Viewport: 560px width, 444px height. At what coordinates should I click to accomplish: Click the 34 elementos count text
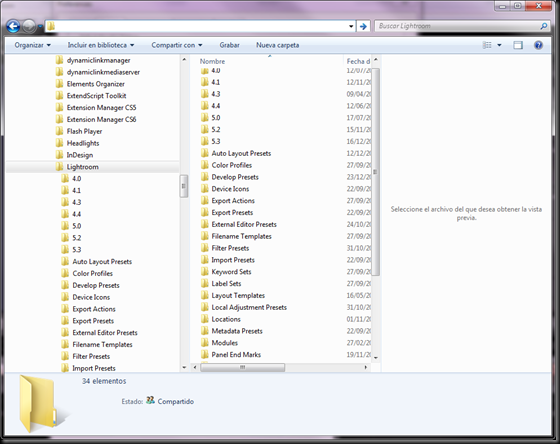pyautogui.click(x=104, y=381)
